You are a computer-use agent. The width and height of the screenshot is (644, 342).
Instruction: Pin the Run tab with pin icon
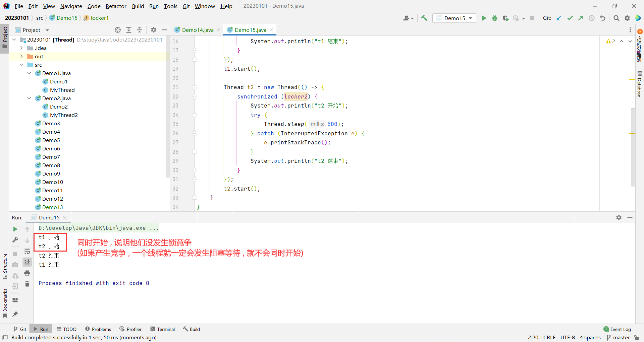tap(15, 314)
